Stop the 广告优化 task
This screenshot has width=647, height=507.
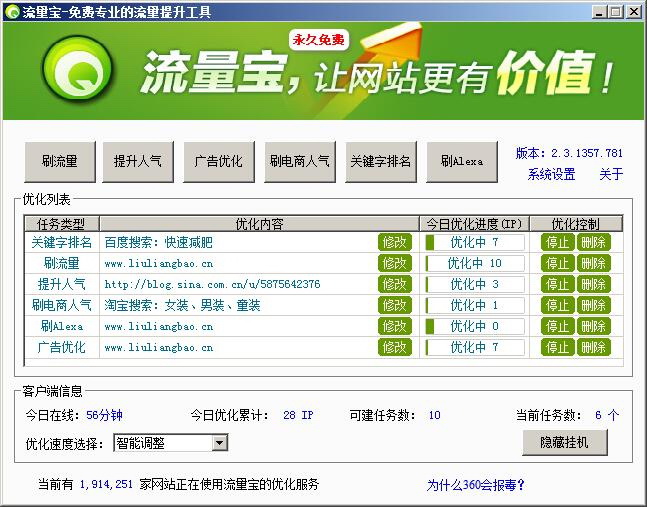(x=557, y=347)
